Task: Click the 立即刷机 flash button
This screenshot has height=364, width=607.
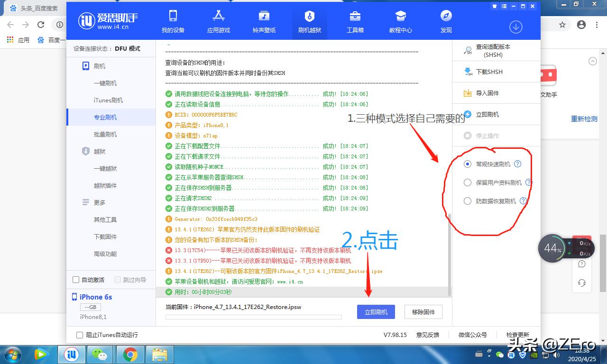Action: coord(376,311)
